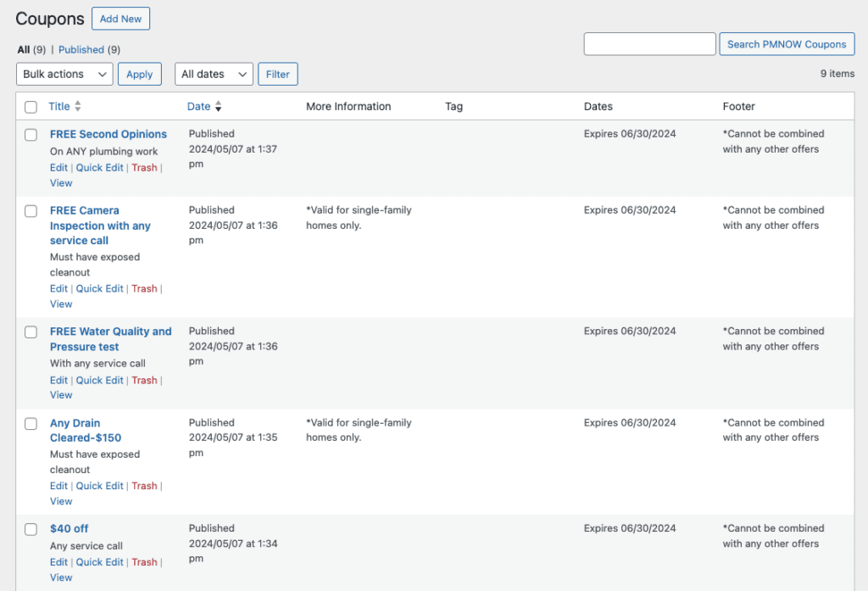
Task: Click the Filter button
Action: pyautogui.click(x=278, y=75)
